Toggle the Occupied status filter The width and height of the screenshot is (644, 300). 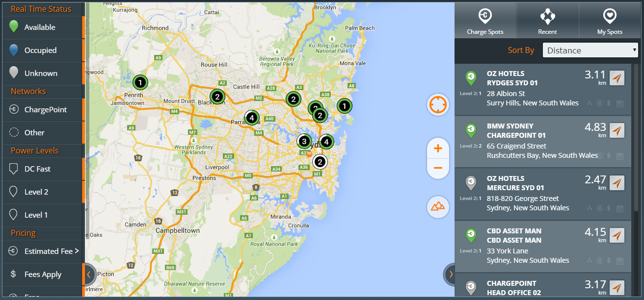[x=43, y=50]
